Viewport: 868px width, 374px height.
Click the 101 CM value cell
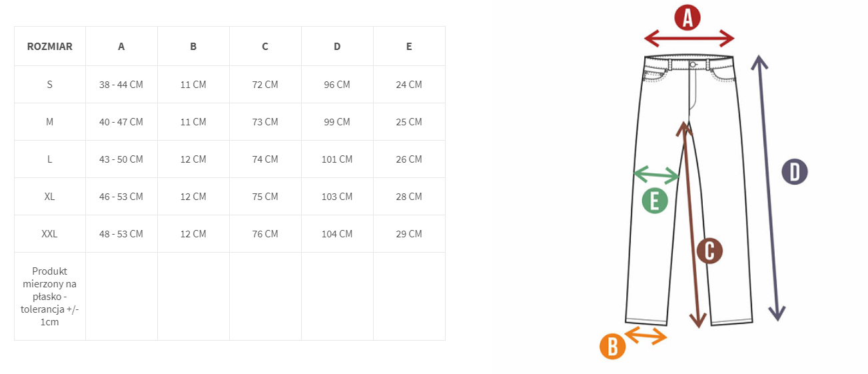pyautogui.click(x=337, y=159)
